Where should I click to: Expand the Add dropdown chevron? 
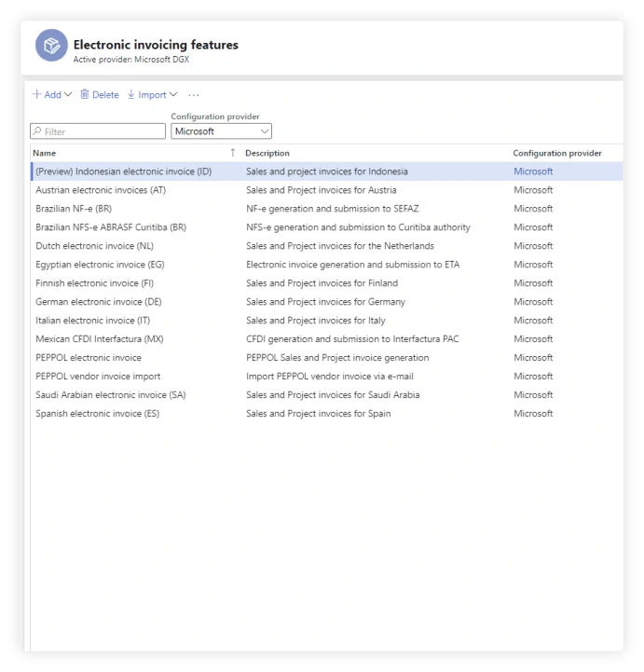68,94
